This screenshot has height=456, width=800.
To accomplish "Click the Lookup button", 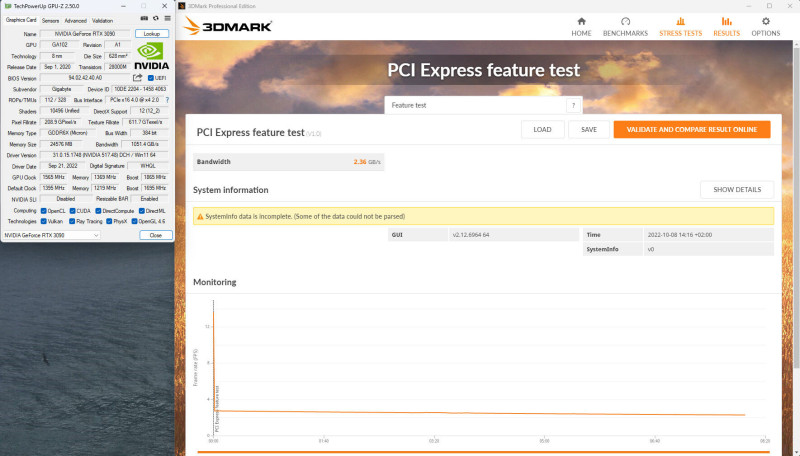I will coord(152,34).
